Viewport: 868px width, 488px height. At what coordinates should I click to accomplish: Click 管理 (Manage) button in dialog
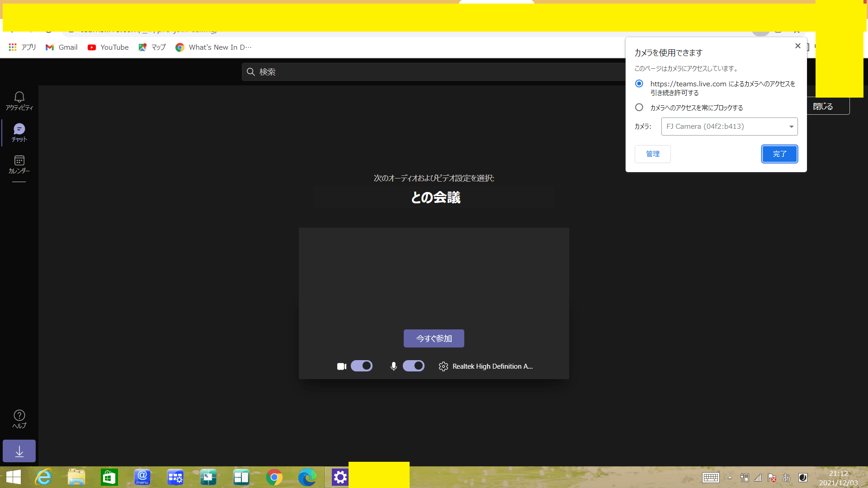(652, 154)
